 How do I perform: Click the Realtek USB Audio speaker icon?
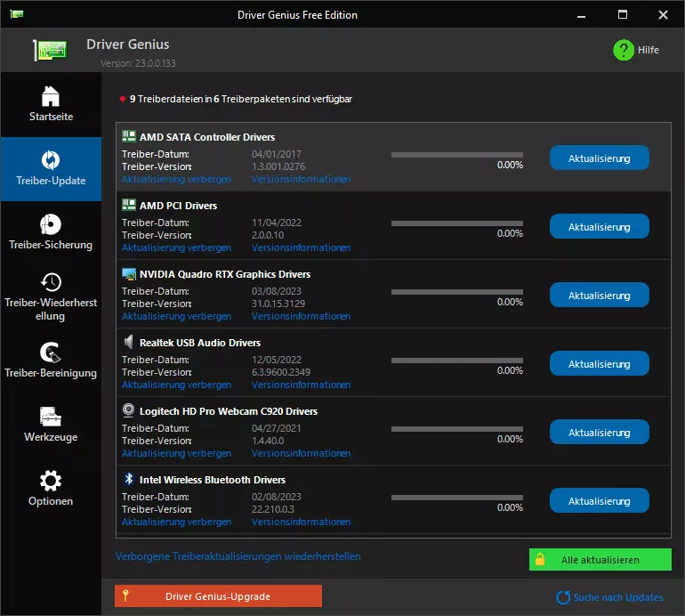(128, 342)
